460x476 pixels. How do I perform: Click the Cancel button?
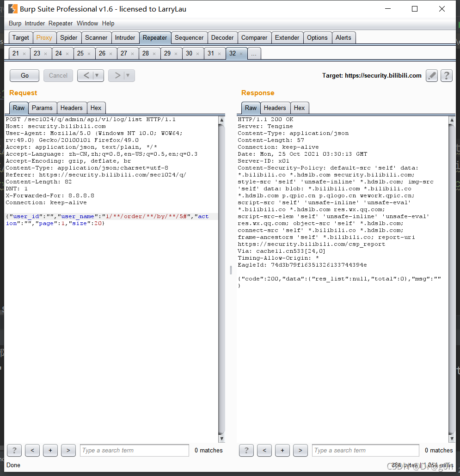pyautogui.click(x=58, y=76)
